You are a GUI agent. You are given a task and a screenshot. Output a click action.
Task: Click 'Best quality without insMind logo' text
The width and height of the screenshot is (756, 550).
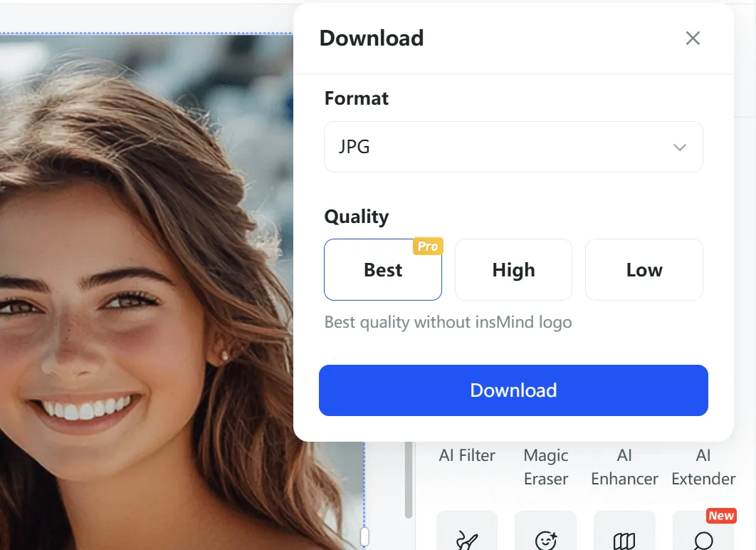coord(448,322)
